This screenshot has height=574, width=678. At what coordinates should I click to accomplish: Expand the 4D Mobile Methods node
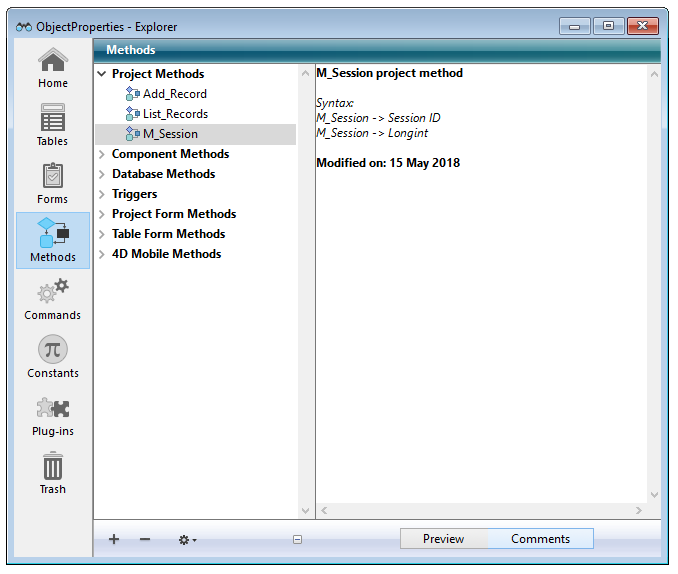102,254
